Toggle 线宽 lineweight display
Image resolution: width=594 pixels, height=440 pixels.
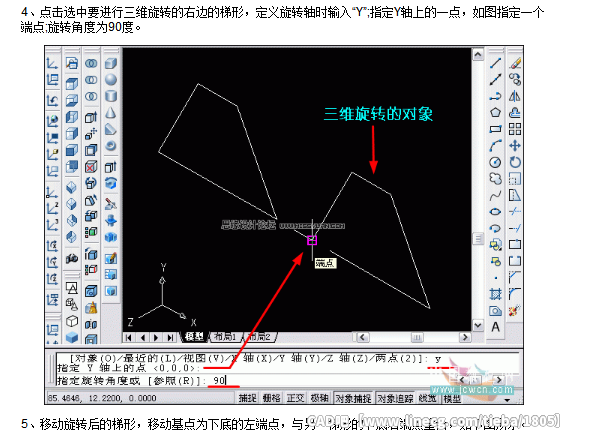pyautogui.click(x=428, y=398)
